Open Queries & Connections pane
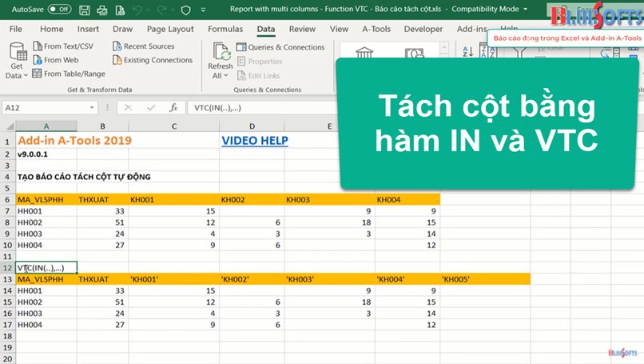The image size is (644, 364). click(280, 47)
